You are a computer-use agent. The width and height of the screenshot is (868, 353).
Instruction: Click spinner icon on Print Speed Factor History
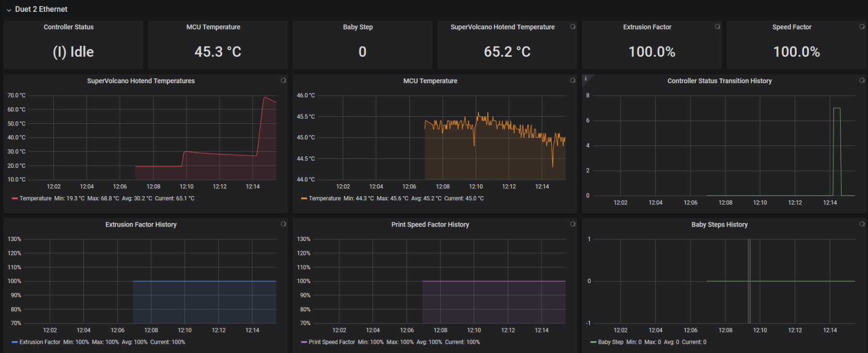(x=572, y=224)
